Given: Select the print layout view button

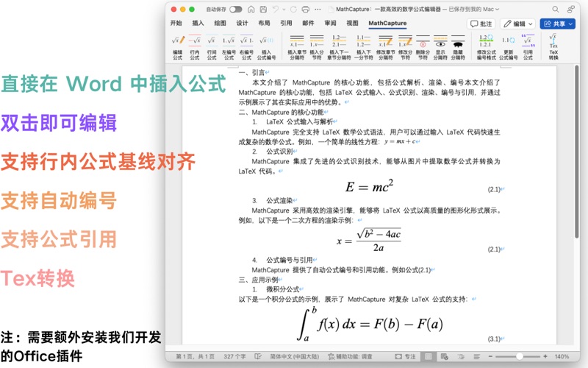Looking at the screenshot, I should coord(429,356).
